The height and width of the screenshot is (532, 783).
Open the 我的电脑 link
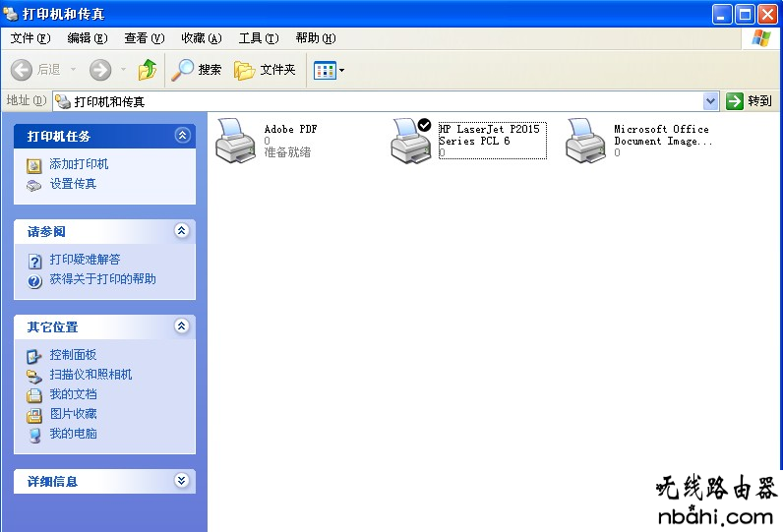[73, 434]
